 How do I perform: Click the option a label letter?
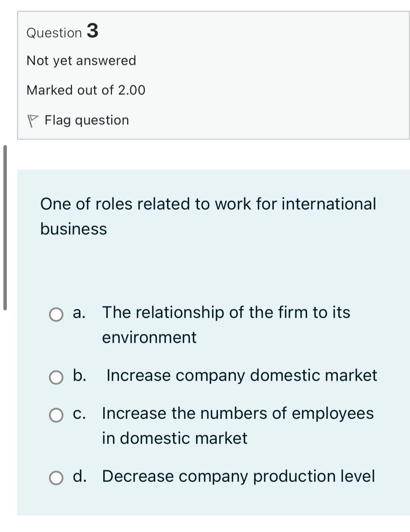79,313
